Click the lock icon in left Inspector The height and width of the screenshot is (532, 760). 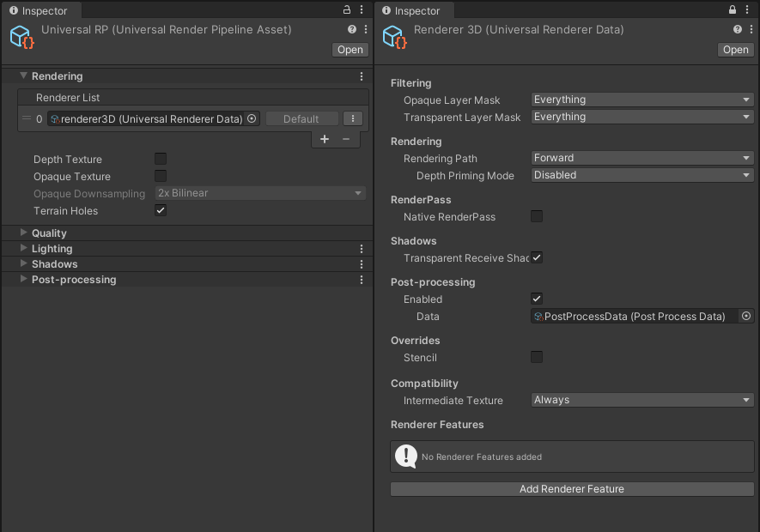pyautogui.click(x=347, y=9)
